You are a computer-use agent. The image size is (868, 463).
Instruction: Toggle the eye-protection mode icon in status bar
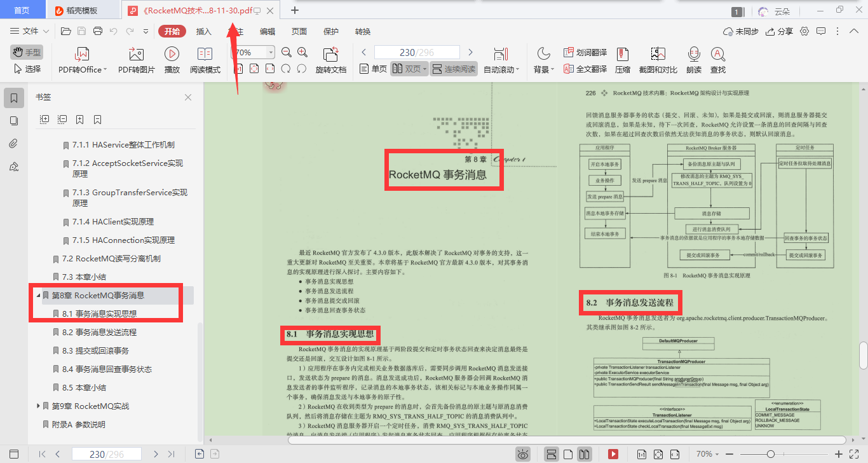click(x=522, y=454)
